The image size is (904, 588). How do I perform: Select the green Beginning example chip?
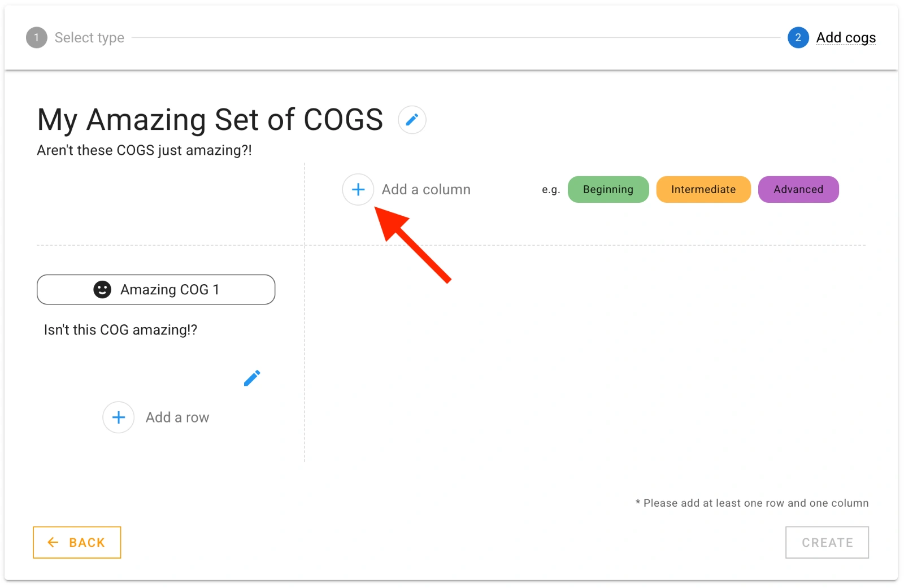click(608, 189)
